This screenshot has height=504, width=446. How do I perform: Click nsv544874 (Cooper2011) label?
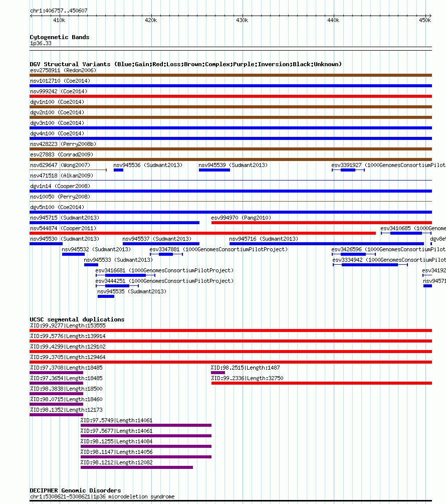[63, 229]
